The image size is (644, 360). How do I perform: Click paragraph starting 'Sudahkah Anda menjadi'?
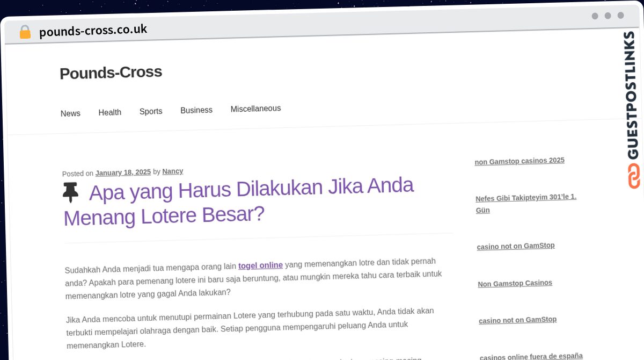(253, 278)
